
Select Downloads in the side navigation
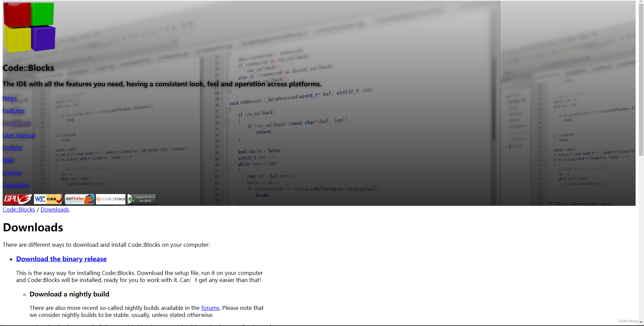pos(17,123)
